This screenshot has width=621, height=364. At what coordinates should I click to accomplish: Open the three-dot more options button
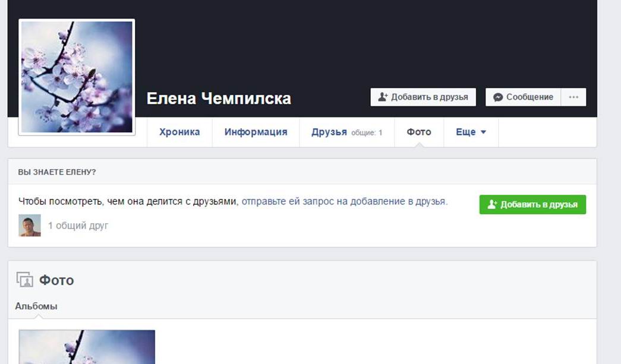[x=573, y=97]
